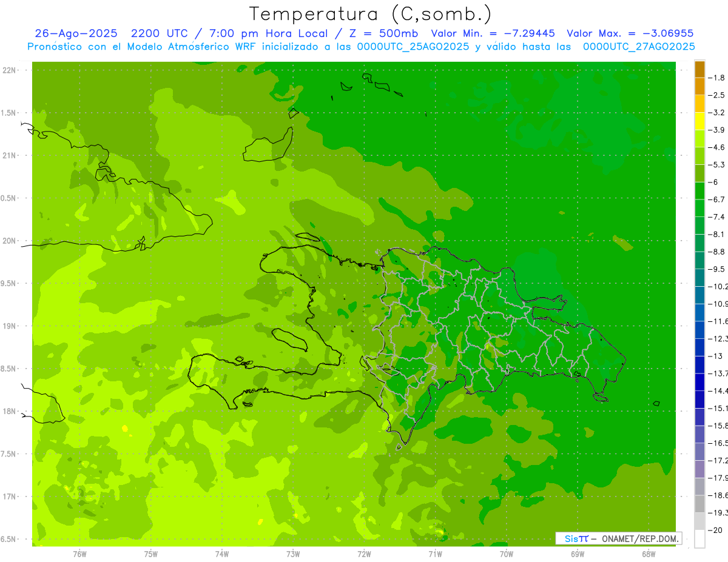Viewport: 728px width, 562px height.
Task: Click the 'ONAMET/REP.DOM.' credit label
Action: tap(639, 538)
